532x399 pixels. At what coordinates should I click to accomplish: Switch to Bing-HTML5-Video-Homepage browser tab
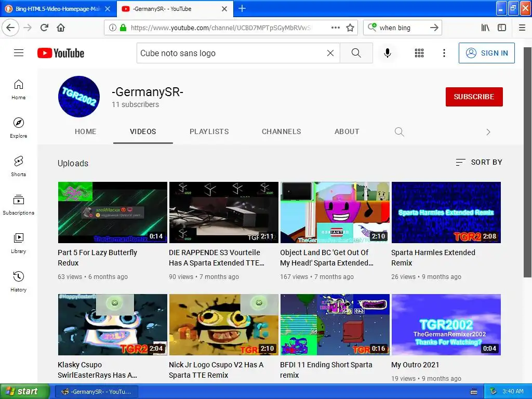pos(57,9)
